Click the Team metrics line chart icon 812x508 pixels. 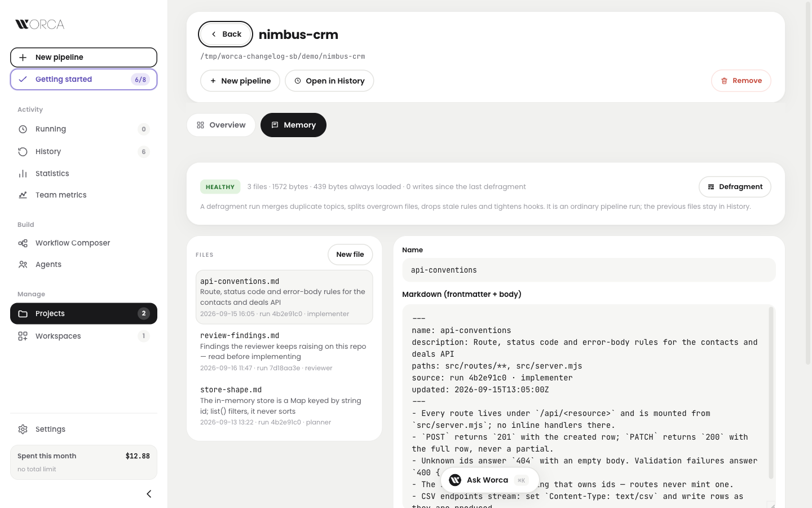coord(23,195)
